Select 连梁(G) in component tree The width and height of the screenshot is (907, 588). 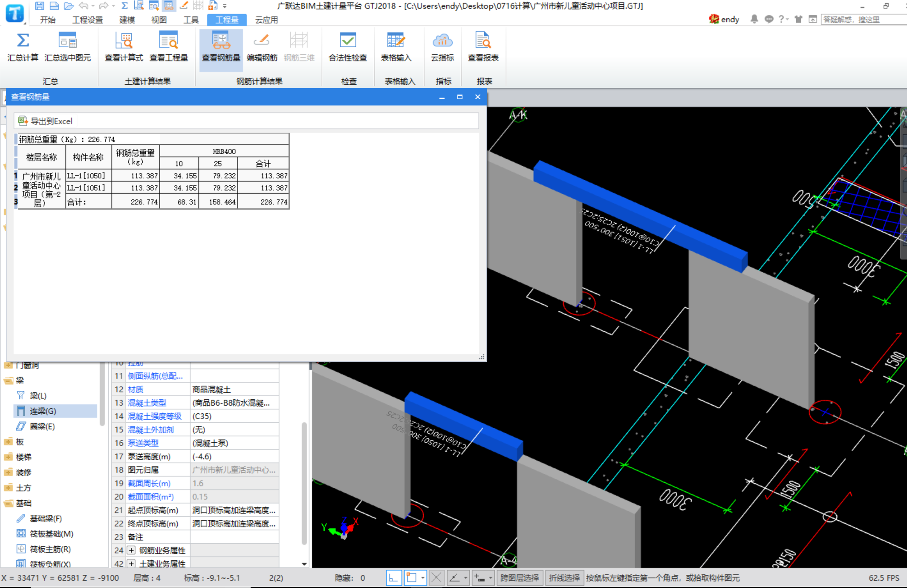click(x=43, y=411)
